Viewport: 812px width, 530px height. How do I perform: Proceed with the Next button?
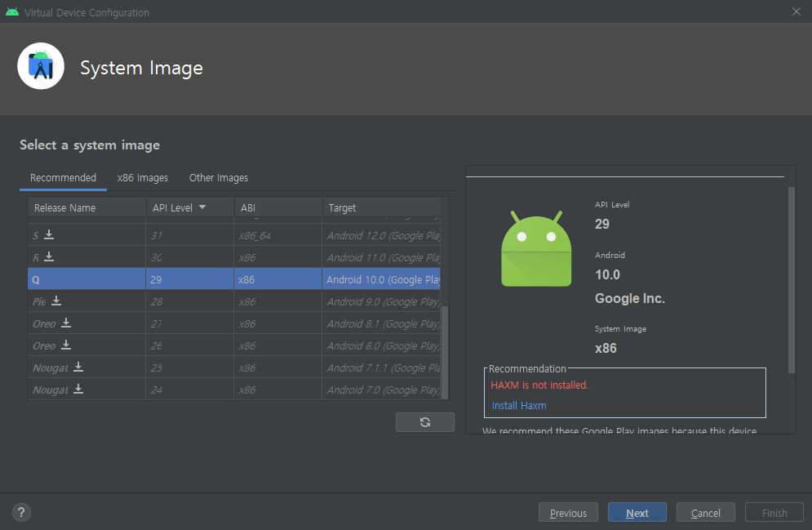coord(637,512)
